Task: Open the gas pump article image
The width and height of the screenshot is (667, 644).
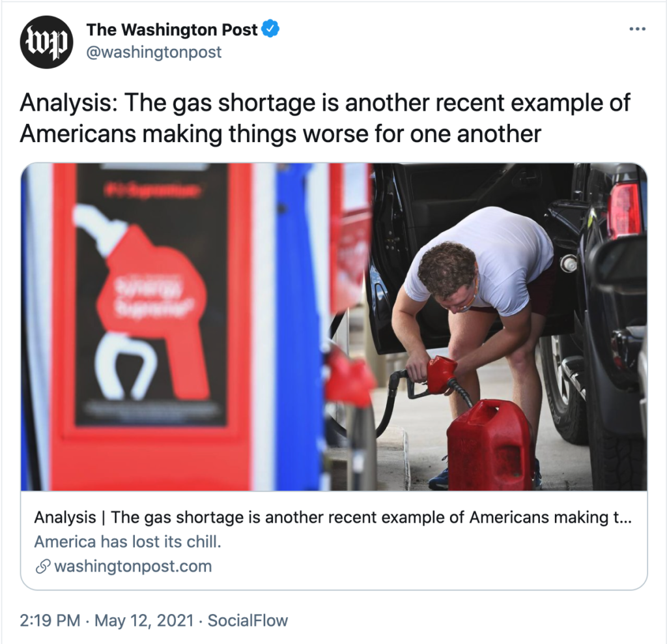Action: (334, 327)
